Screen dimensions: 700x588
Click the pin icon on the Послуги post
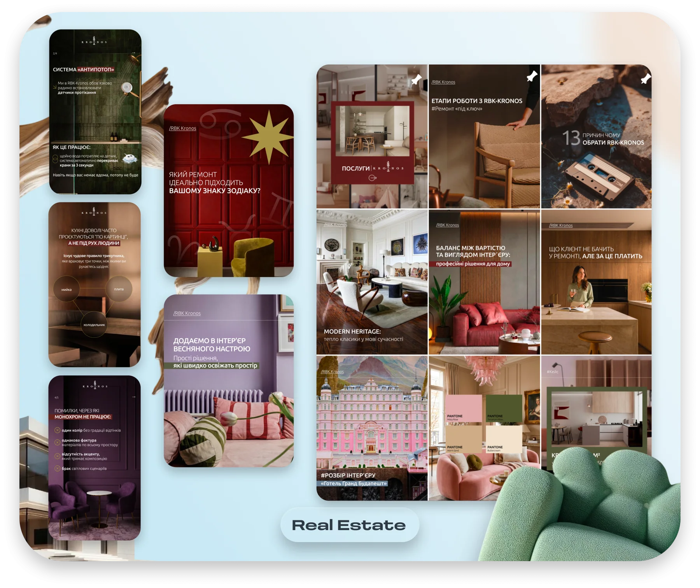(416, 79)
